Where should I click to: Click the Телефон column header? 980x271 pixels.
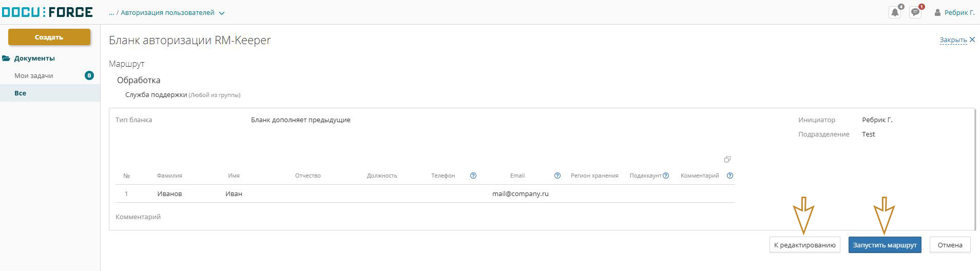(443, 176)
